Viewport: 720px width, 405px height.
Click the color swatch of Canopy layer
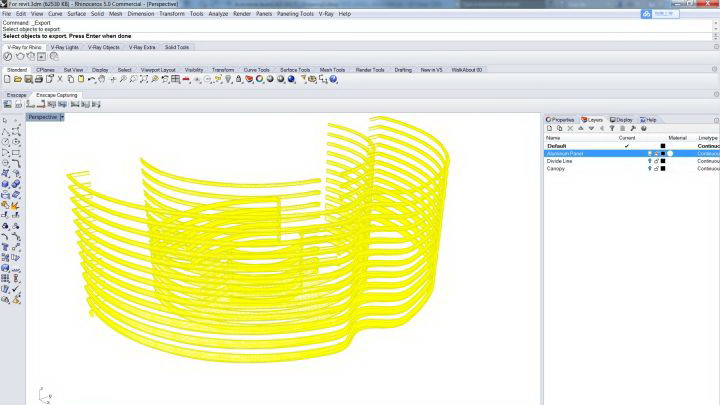tap(663, 169)
